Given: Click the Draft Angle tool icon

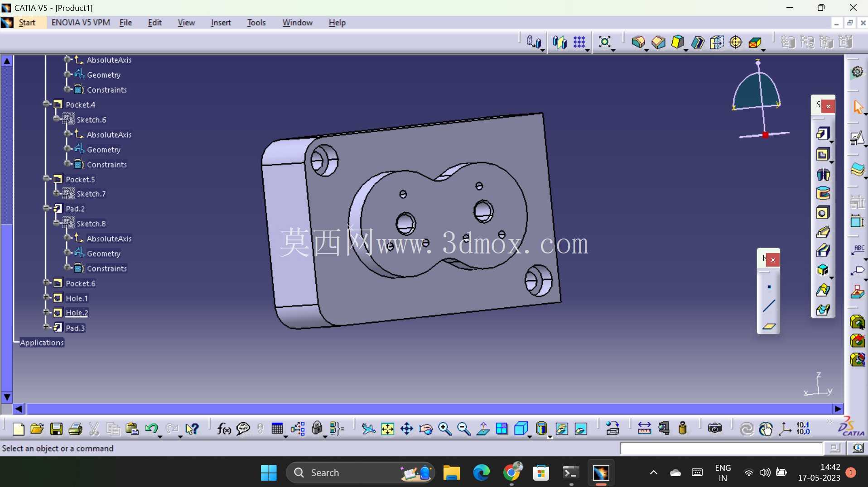Looking at the screenshot, I should tap(677, 43).
